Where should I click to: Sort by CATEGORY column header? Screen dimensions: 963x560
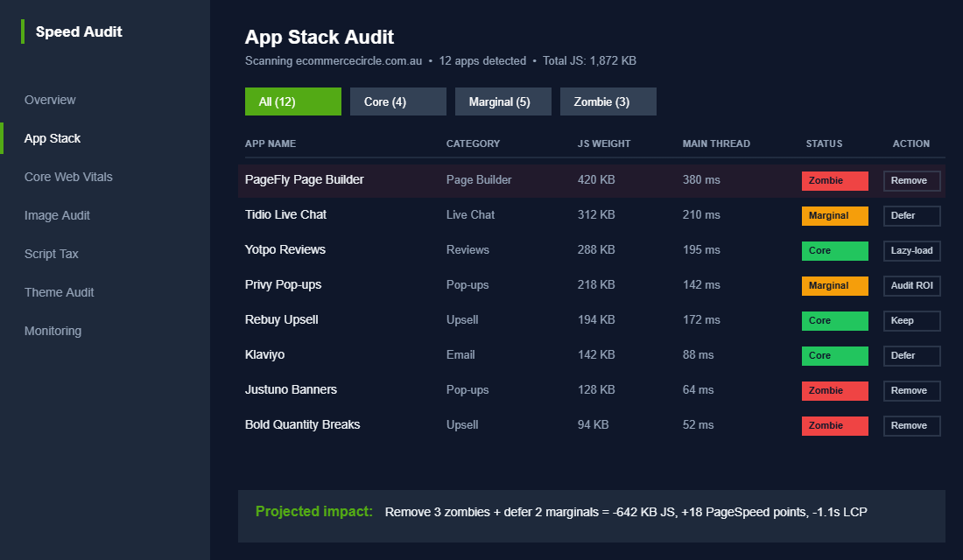(x=473, y=143)
